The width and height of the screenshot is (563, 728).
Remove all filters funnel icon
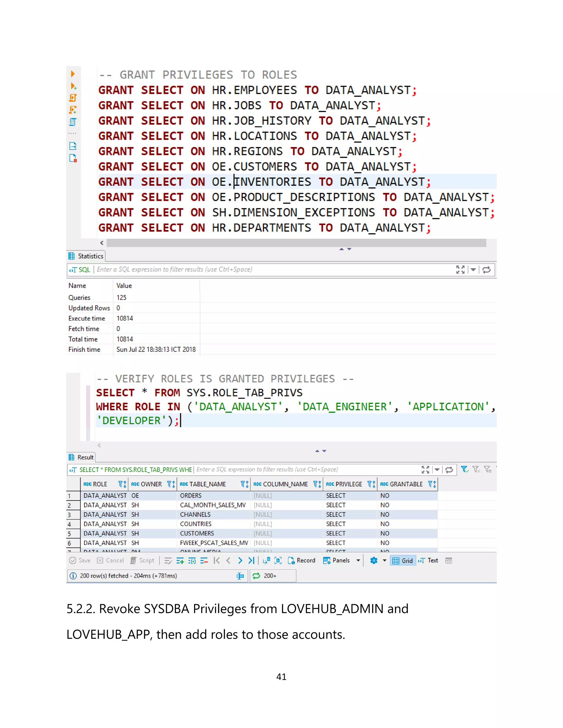[476, 469]
